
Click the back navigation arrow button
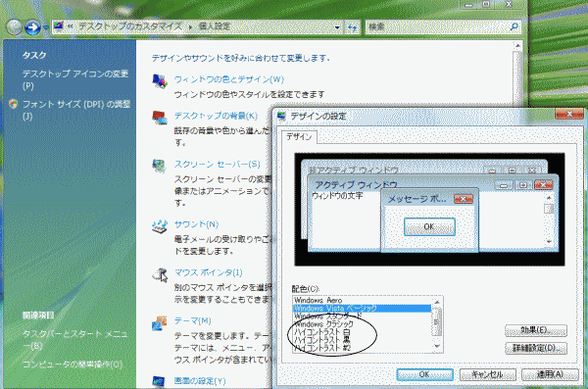tap(15, 27)
